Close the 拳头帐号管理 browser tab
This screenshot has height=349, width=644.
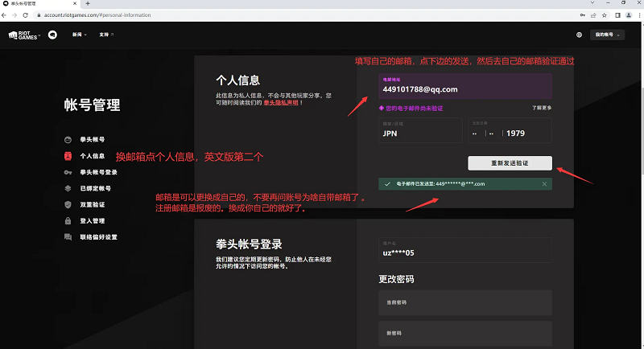tap(75, 4)
